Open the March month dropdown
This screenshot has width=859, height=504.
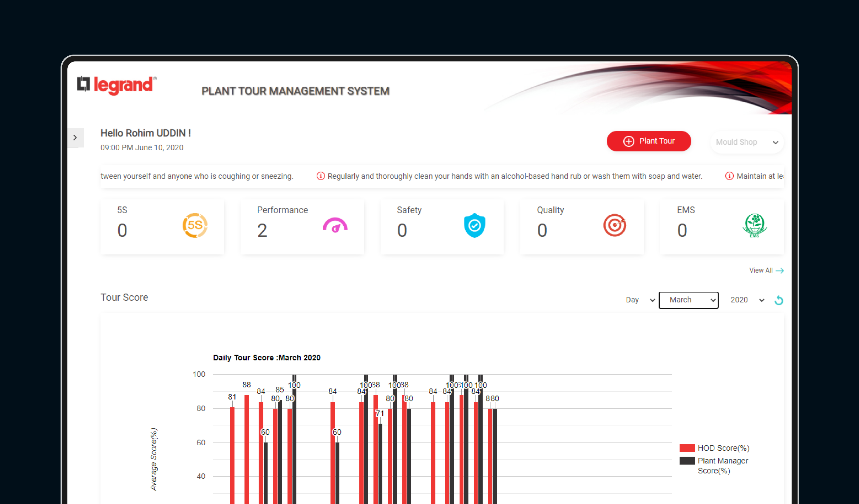[x=688, y=300]
